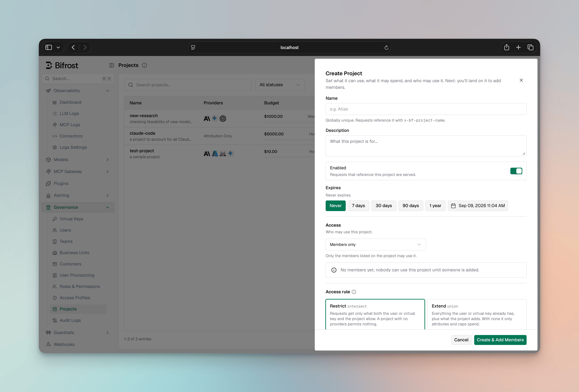Toggle the Enabled switch off
The width and height of the screenshot is (579, 392).
516,171
